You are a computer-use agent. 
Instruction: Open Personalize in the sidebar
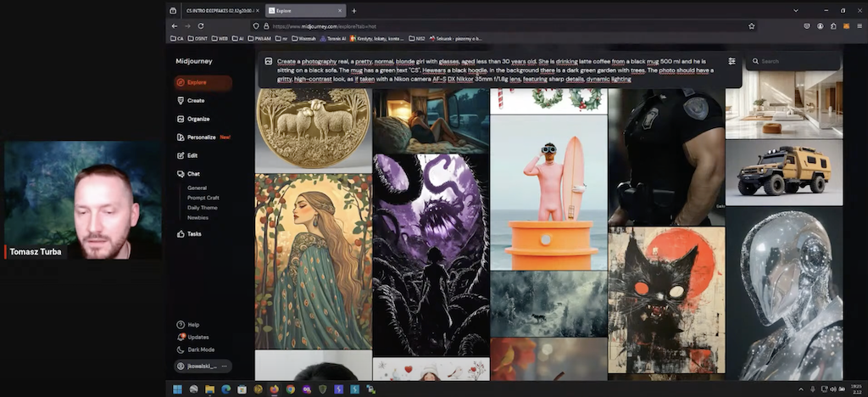[201, 137]
